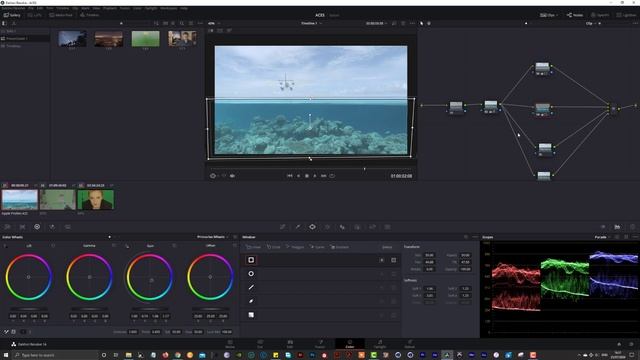
Task: Reset the Gain wheel
Action: click(x=174, y=246)
